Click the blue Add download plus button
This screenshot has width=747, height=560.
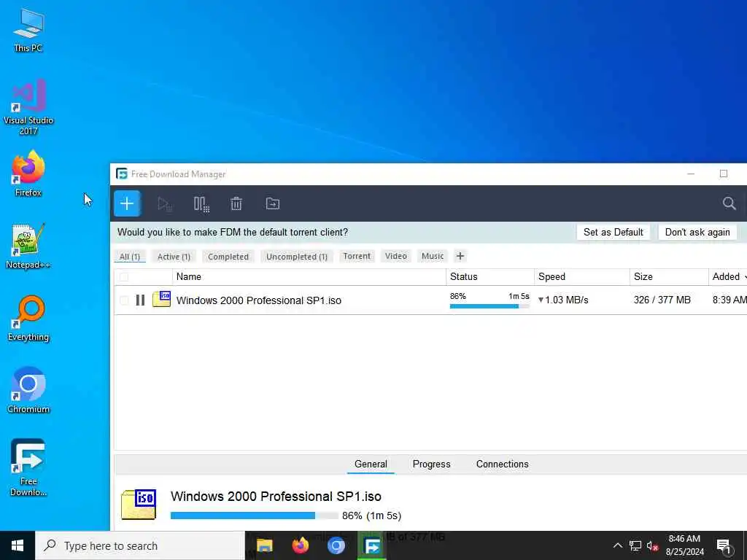click(x=127, y=204)
